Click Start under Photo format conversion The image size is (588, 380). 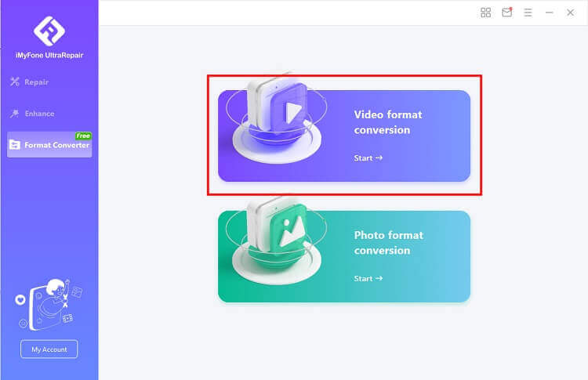coord(368,279)
